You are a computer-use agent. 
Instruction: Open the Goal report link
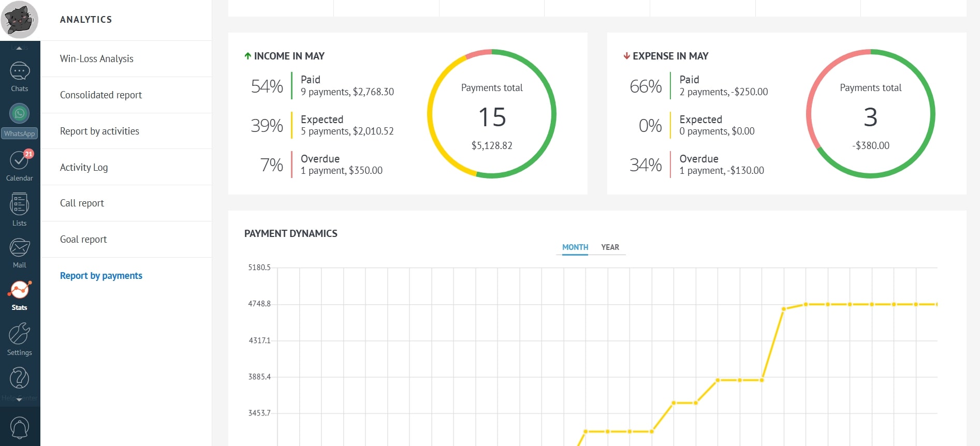pyautogui.click(x=83, y=240)
